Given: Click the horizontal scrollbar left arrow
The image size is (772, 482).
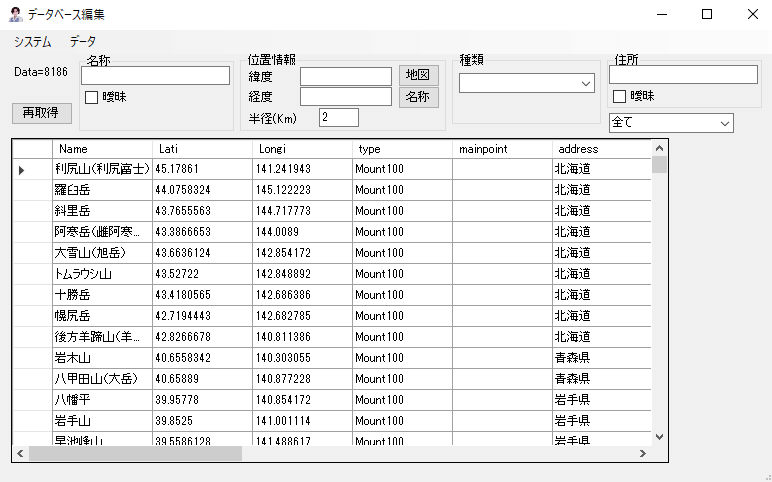Looking at the screenshot, I should click(x=21, y=453).
